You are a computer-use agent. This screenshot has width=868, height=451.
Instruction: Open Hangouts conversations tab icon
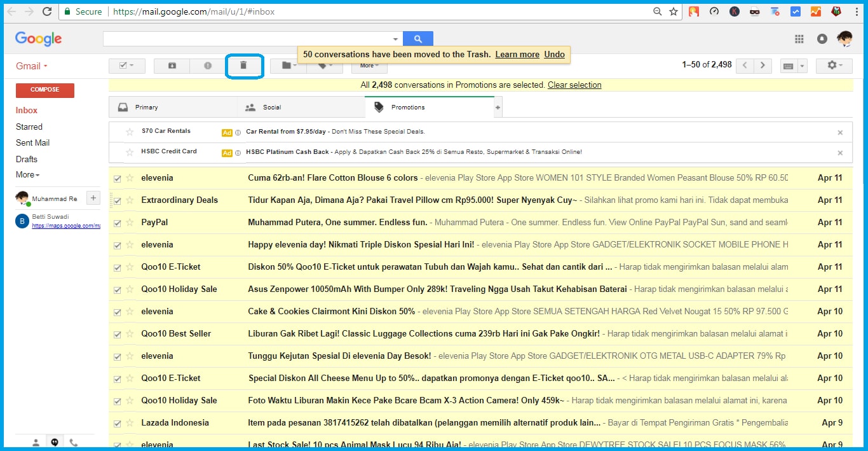pyautogui.click(x=55, y=442)
